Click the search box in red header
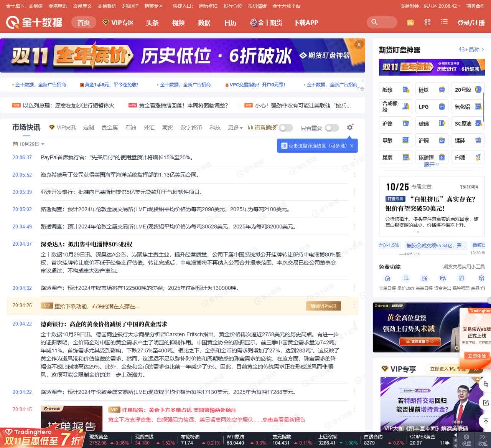Image resolution: width=491 pixels, height=448 pixels. click(x=382, y=22)
